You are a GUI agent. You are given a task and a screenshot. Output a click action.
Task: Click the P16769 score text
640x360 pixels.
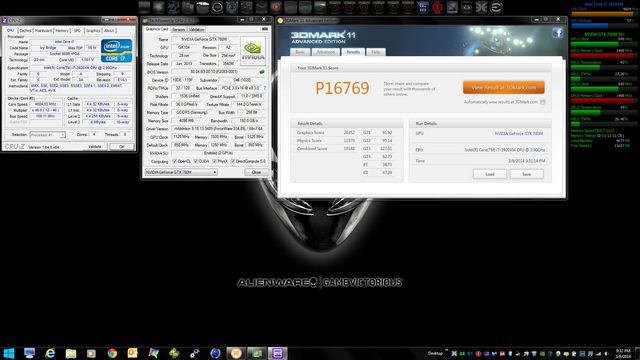(x=342, y=88)
